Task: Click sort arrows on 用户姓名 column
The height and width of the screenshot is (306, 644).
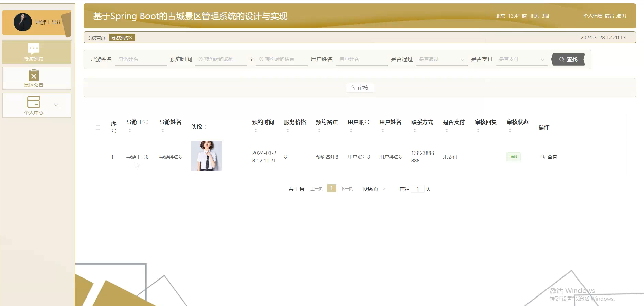Action: coord(383,130)
